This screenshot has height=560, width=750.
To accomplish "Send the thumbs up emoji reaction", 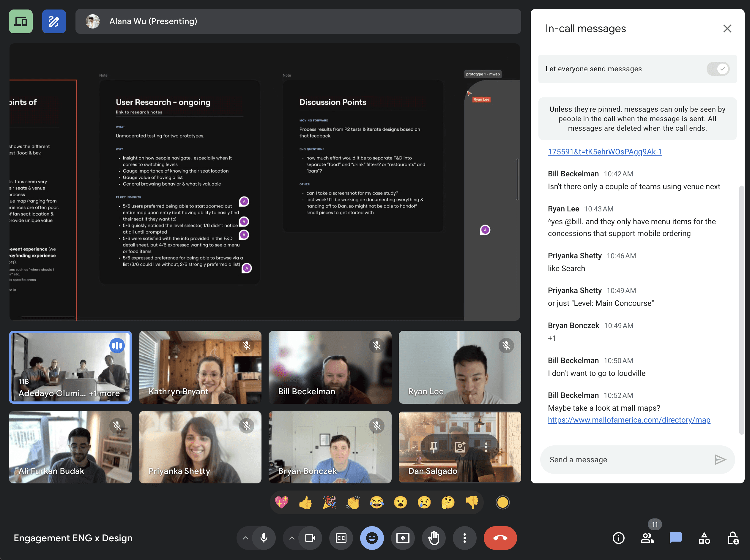I will pos(305,502).
